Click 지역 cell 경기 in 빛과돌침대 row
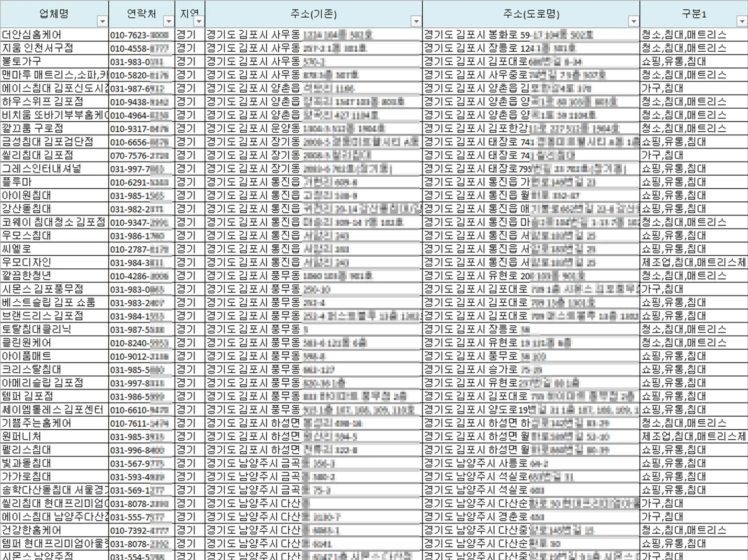Image resolution: width=748 pixels, height=560 pixels. coord(190,463)
